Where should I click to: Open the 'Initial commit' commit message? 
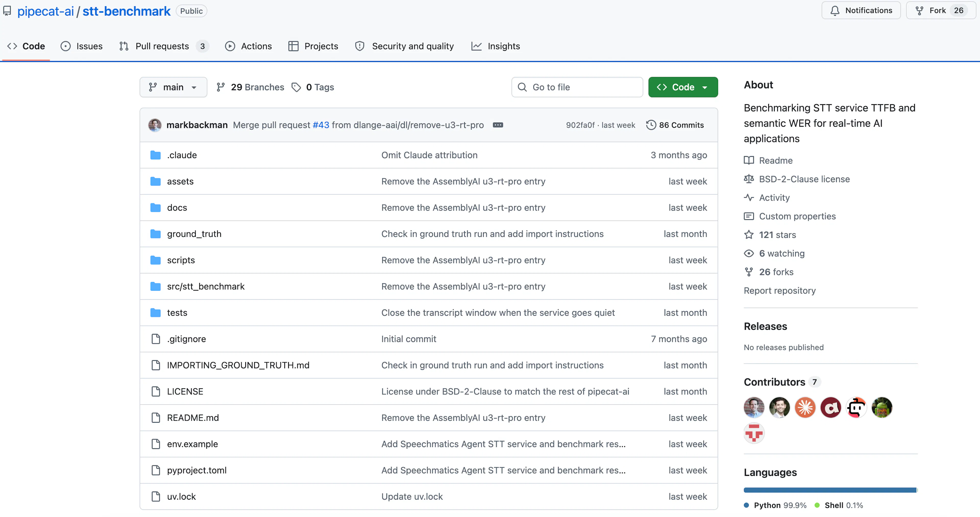pyautogui.click(x=409, y=339)
